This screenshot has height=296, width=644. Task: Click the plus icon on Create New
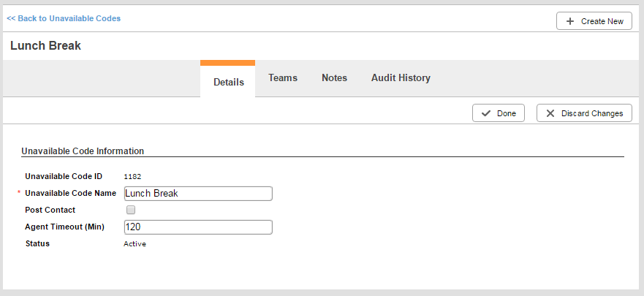tap(569, 21)
